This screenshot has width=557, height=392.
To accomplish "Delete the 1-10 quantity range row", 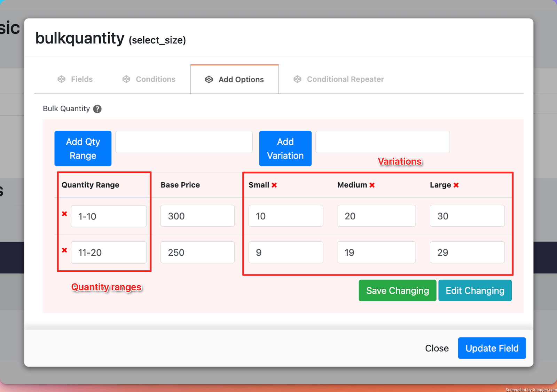I will pyautogui.click(x=64, y=214).
